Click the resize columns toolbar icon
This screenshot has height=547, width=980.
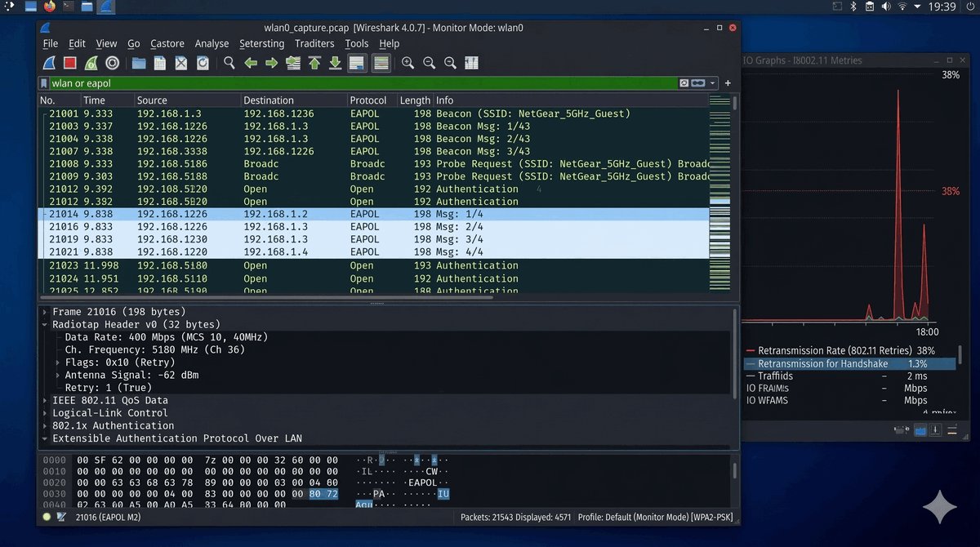pyautogui.click(x=471, y=63)
